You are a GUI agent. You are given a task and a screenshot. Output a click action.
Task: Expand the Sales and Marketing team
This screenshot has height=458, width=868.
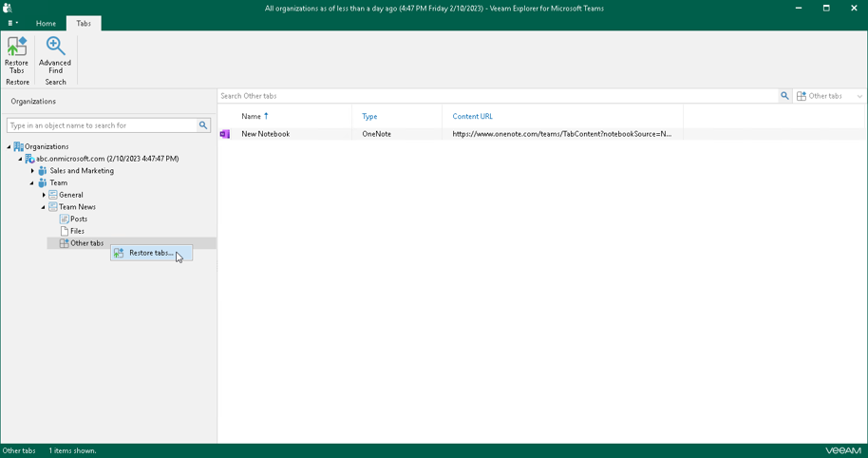pyautogui.click(x=32, y=171)
